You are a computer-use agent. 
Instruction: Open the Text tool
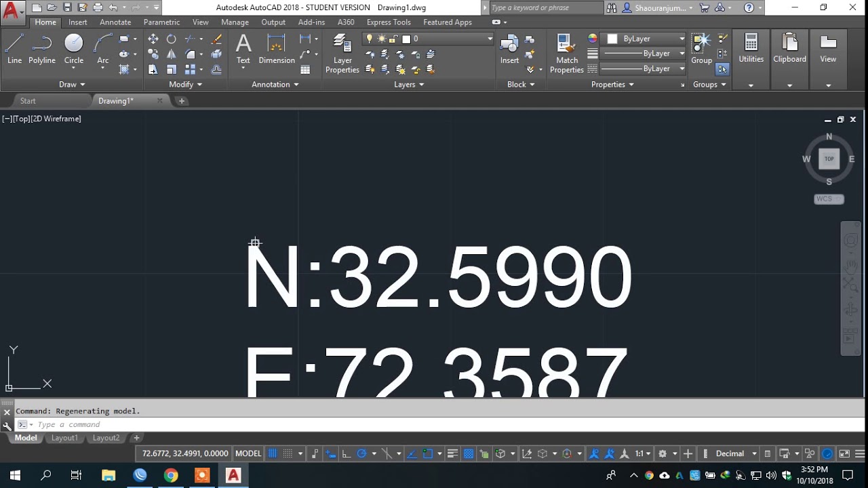[x=243, y=50]
